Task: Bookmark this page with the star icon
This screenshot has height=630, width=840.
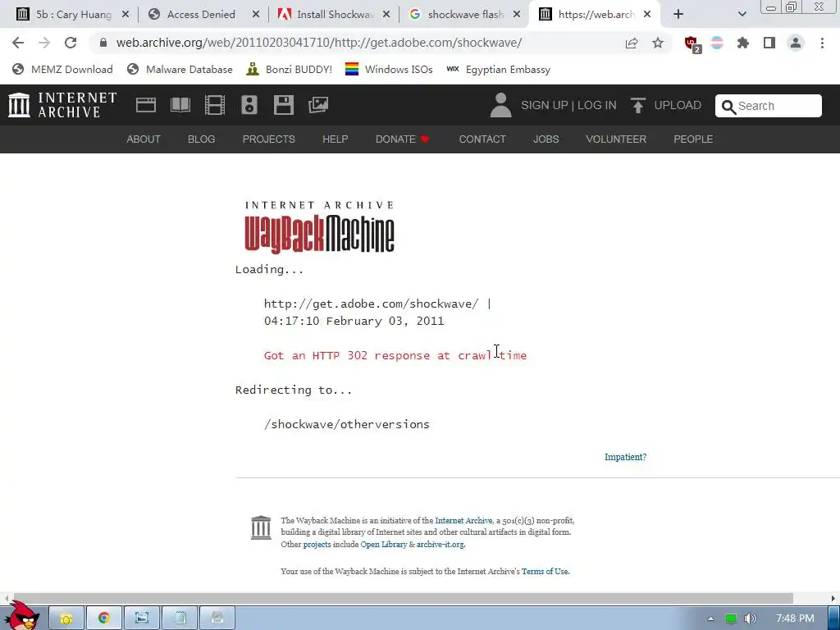Action: pyautogui.click(x=658, y=43)
